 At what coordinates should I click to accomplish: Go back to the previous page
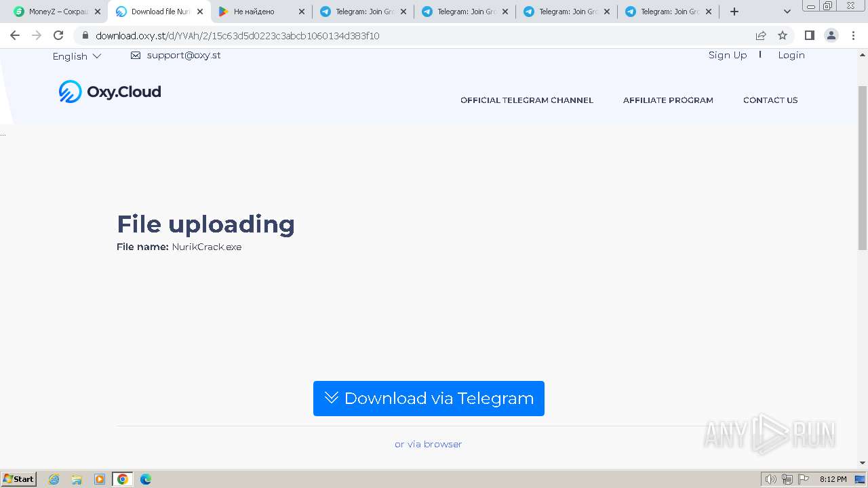pyautogui.click(x=15, y=35)
